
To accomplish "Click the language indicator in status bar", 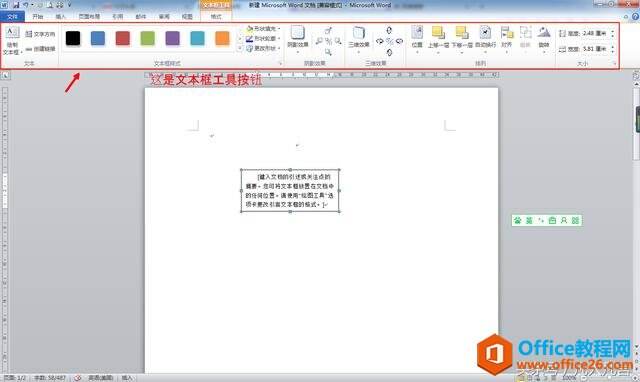I will pos(101,378).
